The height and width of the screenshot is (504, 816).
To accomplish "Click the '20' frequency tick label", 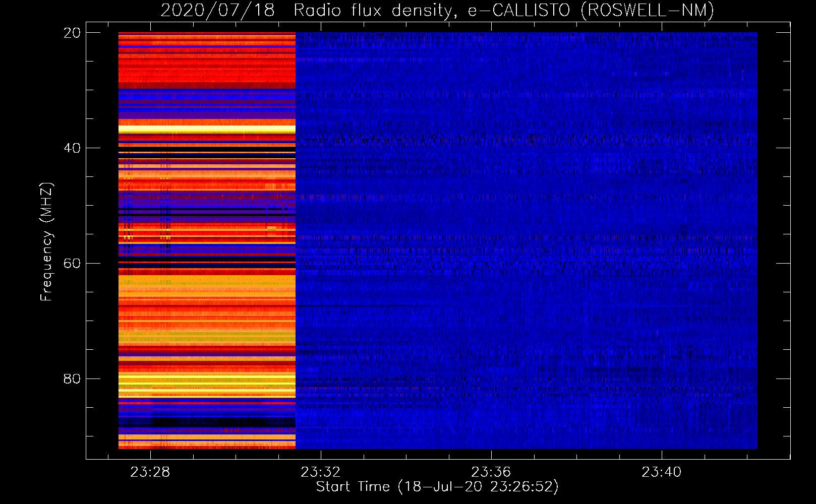I will tap(72, 33).
